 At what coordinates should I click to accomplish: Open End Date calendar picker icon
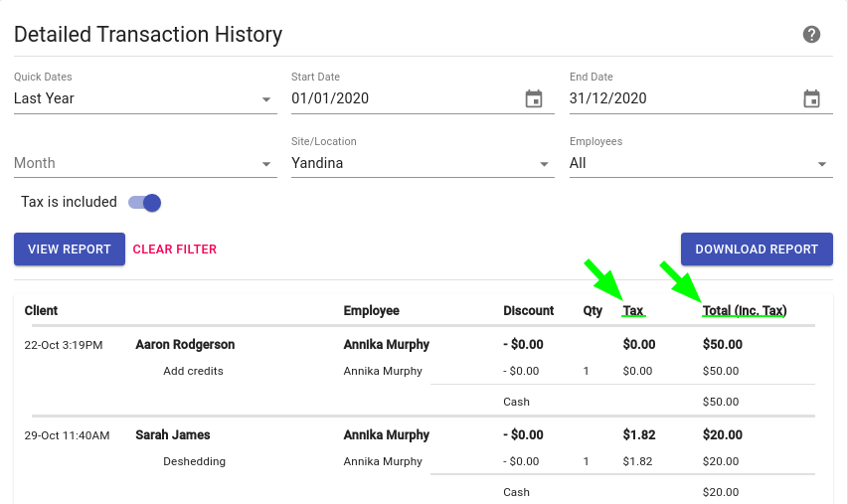pos(812,99)
